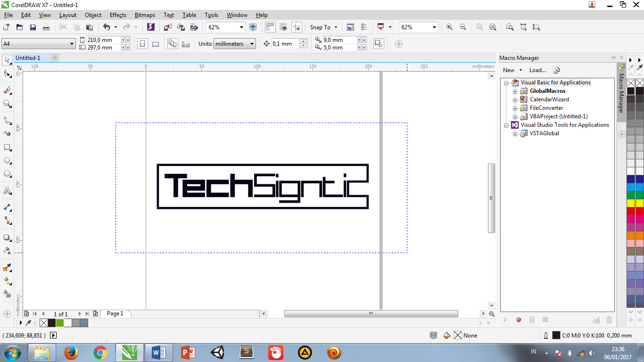Select the Freehand tool
Screen dimensions: 644x362
[x=7, y=120]
